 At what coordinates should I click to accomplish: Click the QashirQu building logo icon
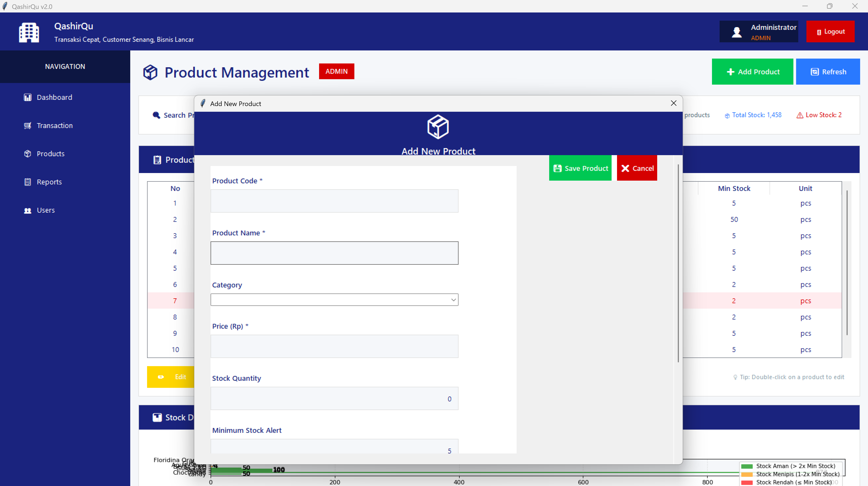click(x=29, y=32)
